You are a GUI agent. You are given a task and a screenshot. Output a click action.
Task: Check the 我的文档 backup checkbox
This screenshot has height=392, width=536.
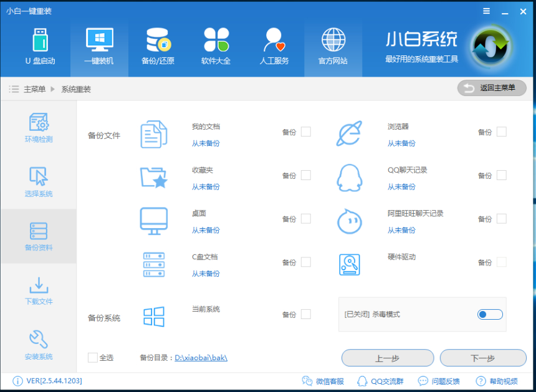point(305,131)
